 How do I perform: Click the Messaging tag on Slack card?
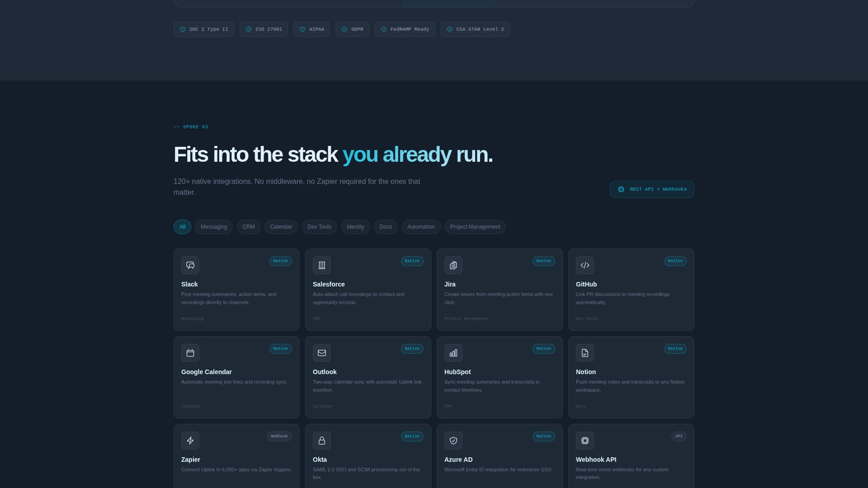pos(192,319)
